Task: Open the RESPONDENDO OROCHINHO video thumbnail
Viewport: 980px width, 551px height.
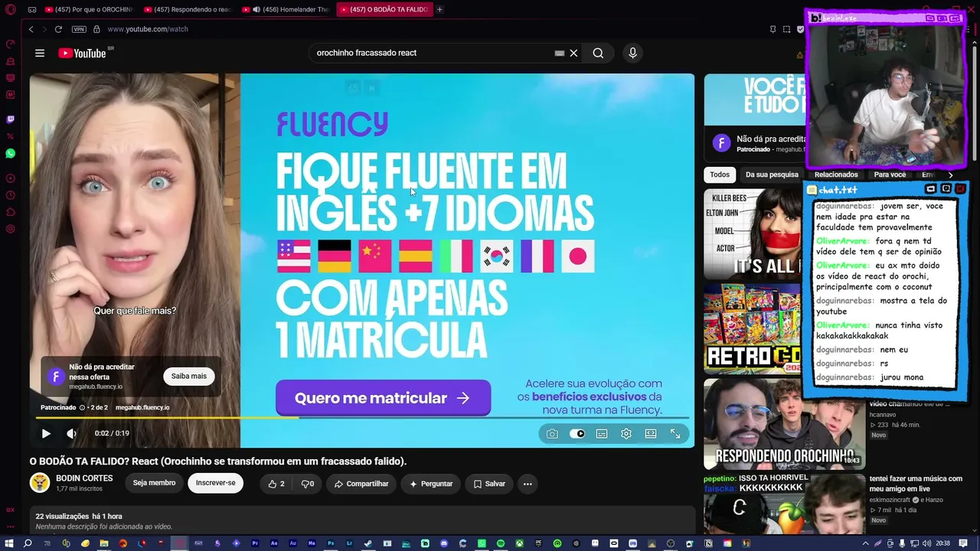Action: point(784,423)
